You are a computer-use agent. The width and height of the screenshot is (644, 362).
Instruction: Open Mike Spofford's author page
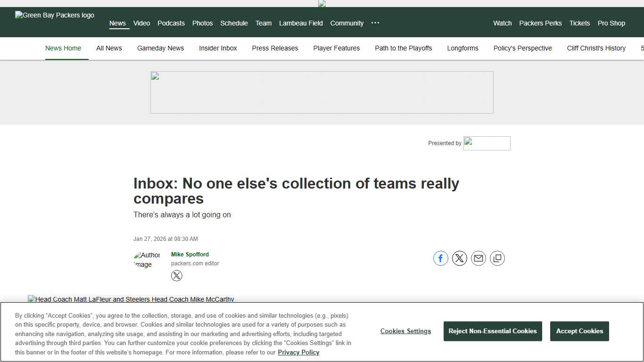[190, 254]
